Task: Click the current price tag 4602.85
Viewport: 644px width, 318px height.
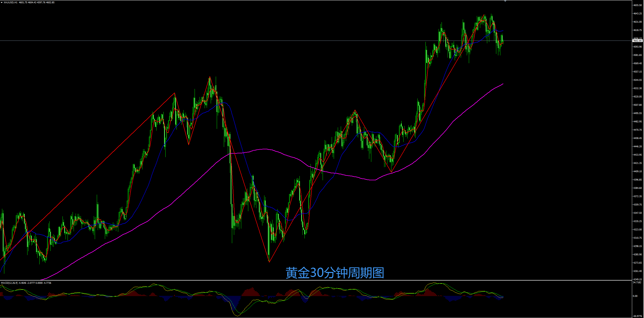Action: (638, 41)
